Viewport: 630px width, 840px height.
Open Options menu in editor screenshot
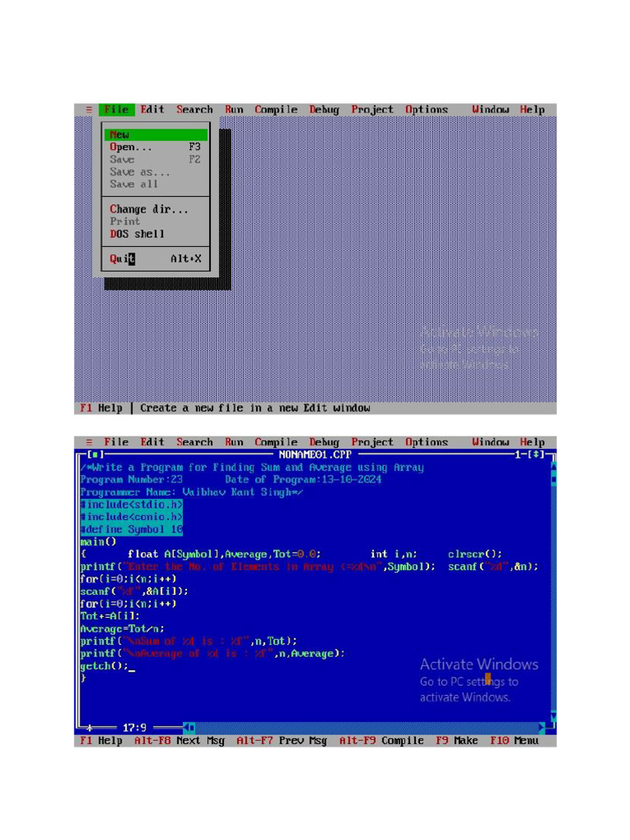point(427,442)
